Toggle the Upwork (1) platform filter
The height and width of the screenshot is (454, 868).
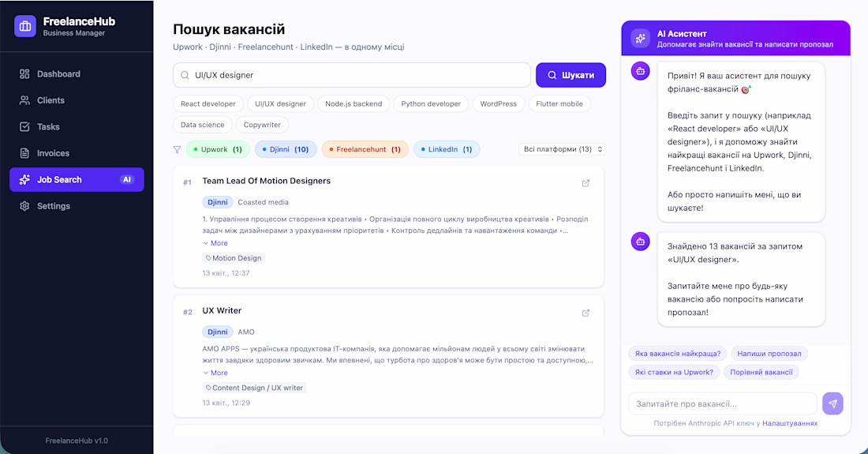point(218,149)
